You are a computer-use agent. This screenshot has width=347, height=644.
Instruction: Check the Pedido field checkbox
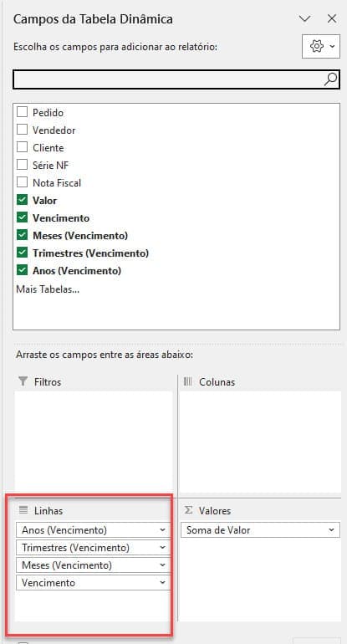coord(22,112)
